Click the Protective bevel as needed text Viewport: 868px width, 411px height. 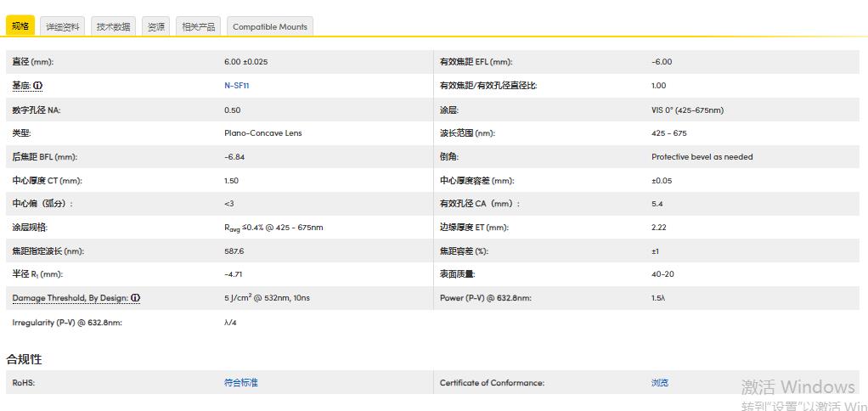click(x=702, y=157)
